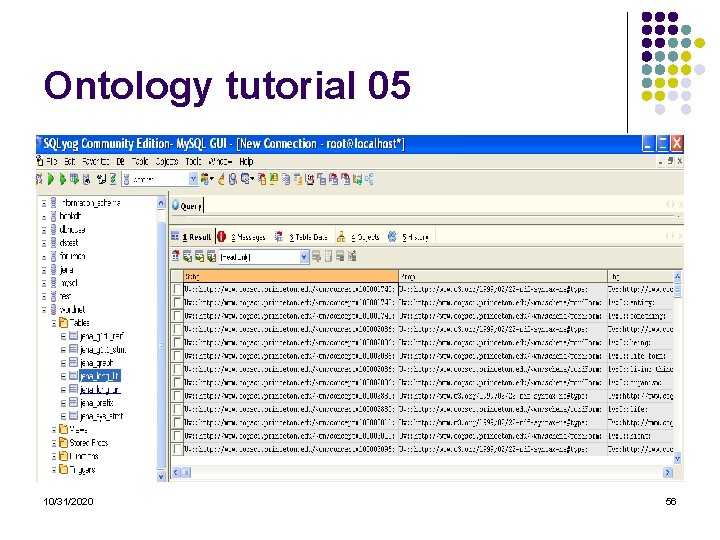Expand the Views folder node
Image resolution: width=720 pixels, height=540 pixels.
(54, 430)
